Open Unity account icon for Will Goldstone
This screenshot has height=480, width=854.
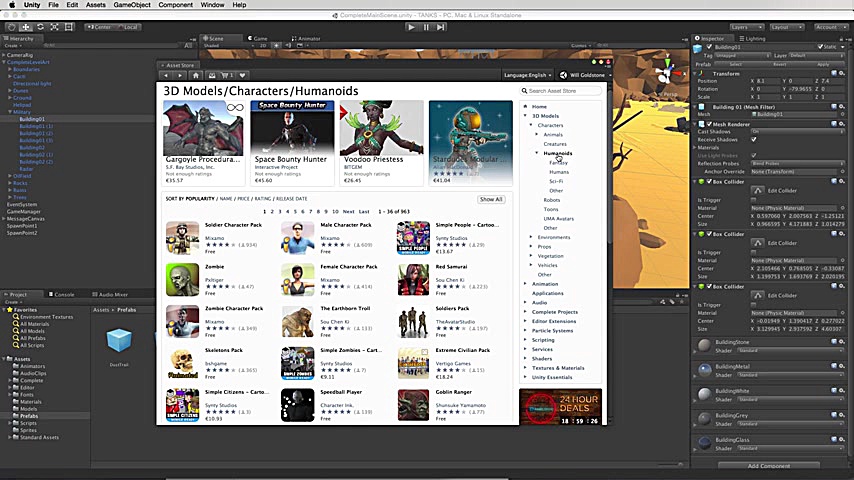tap(563, 75)
